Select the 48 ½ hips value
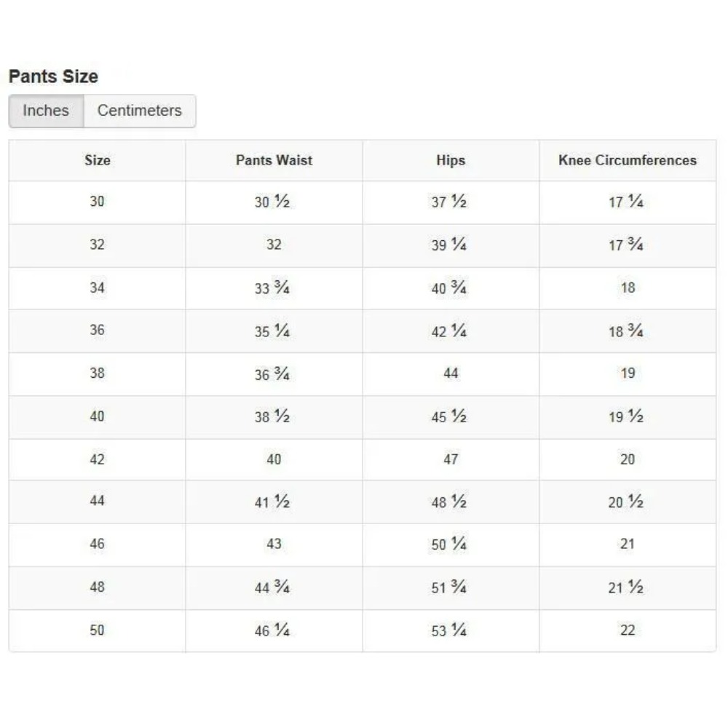The width and height of the screenshot is (728, 728). click(x=449, y=502)
